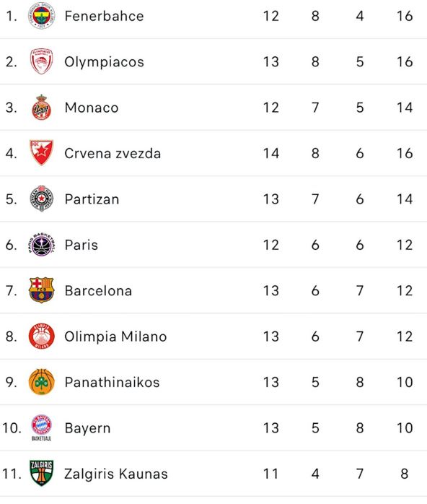Image resolution: width=427 pixels, height=504 pixels.
Task: Open the Panathinaikos team link
Action: [x=112, y=382]
